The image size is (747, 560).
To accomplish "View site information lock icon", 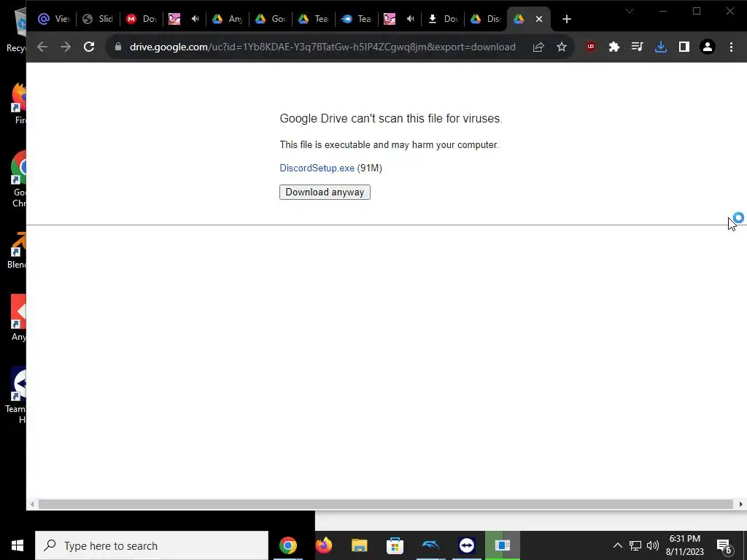I will click(x=118, y=47).
